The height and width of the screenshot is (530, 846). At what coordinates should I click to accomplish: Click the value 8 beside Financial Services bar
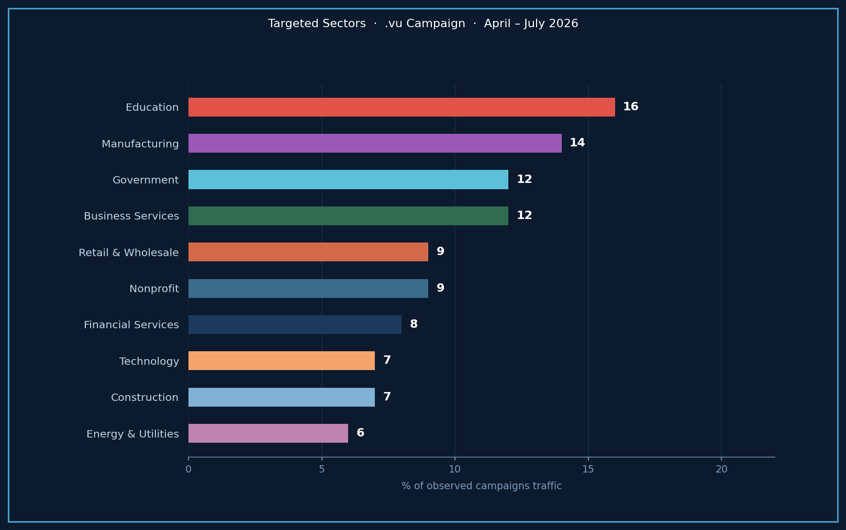414,324
